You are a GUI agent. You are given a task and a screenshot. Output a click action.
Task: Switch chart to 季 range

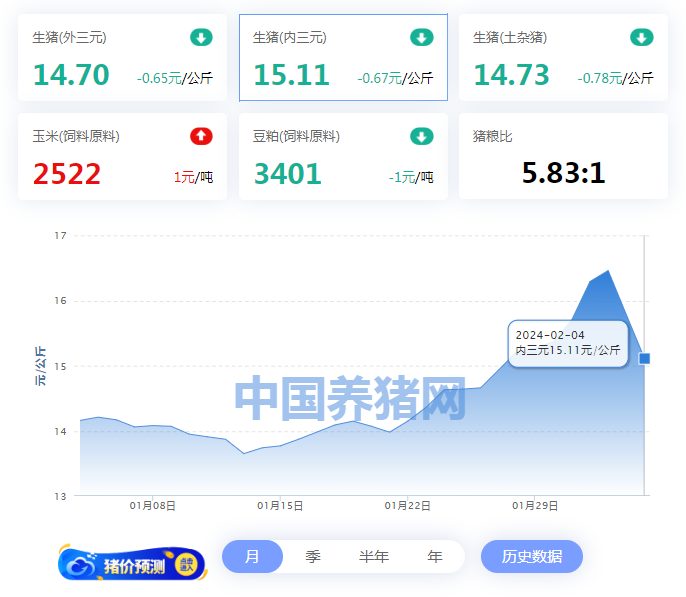313,557
